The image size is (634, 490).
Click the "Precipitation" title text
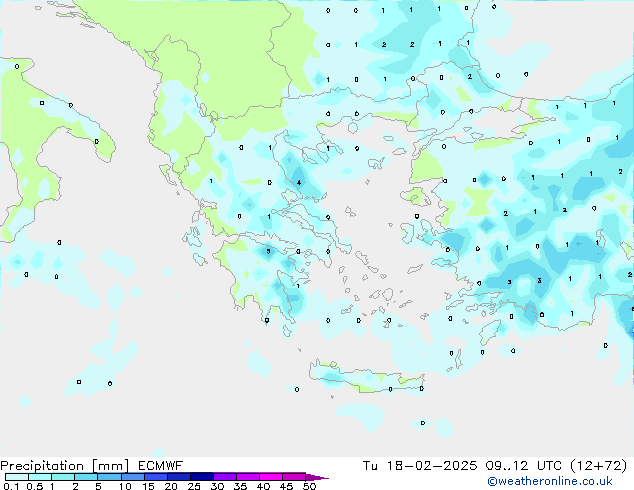click(x=42, y=466)
